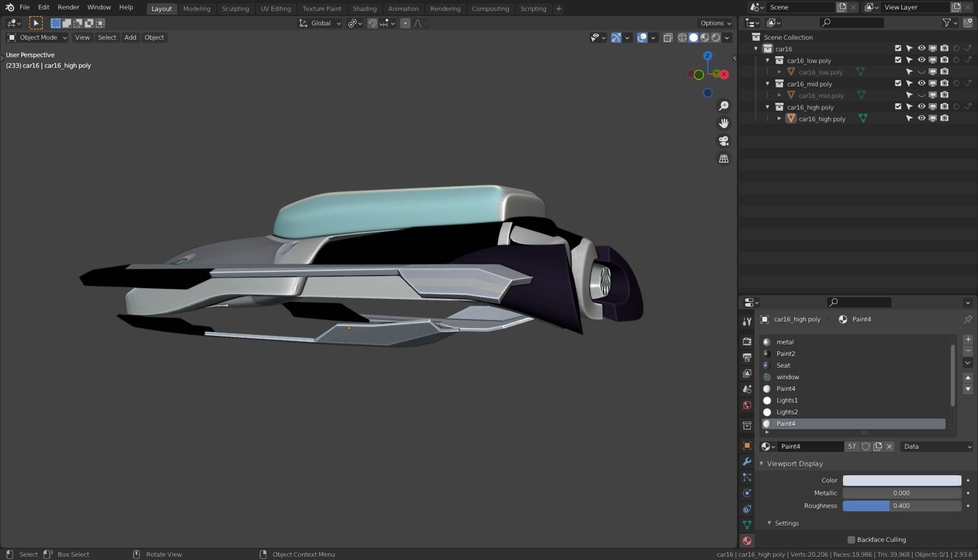Open the Options dropdown
The image size is (978, 560).
click(x=715, y=23)
